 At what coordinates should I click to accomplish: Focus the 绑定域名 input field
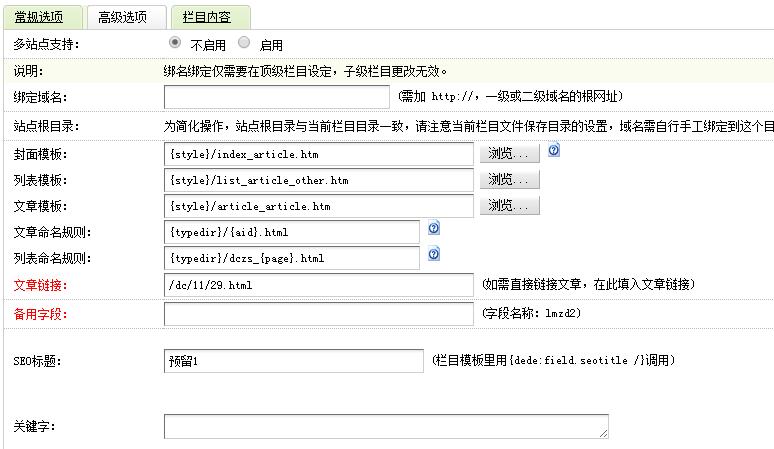tap(276, 97)
